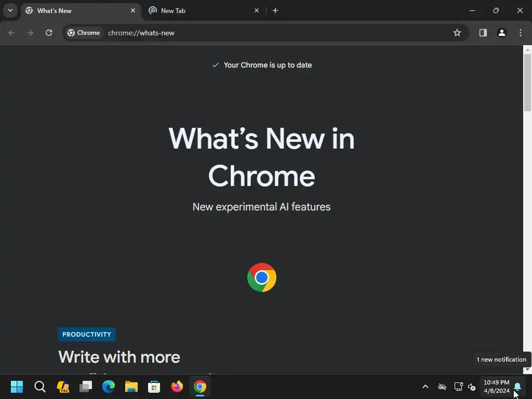
Task: Open Windows Search from the taskbar
Action: pyautogui.click(x=39, y=387)
